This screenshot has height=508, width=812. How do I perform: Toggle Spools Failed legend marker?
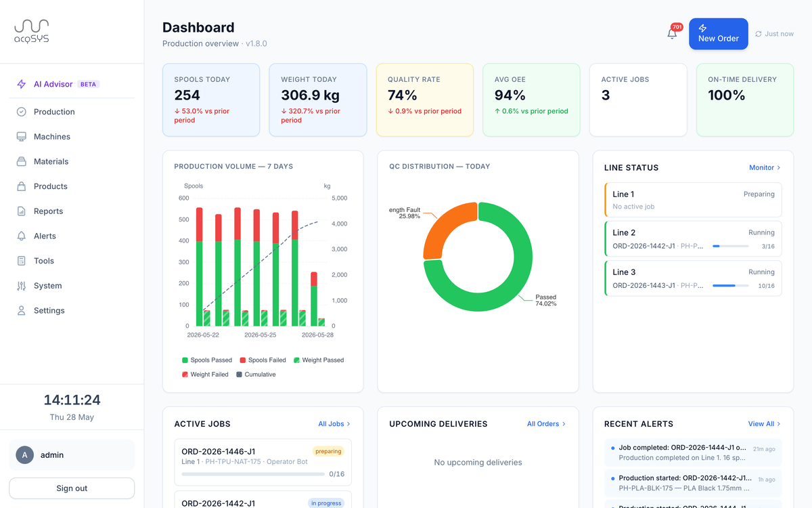pos(243,360)
